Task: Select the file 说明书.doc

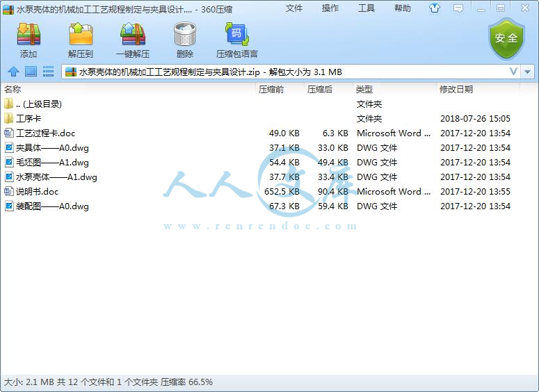Action: click(x=37, y=192)
